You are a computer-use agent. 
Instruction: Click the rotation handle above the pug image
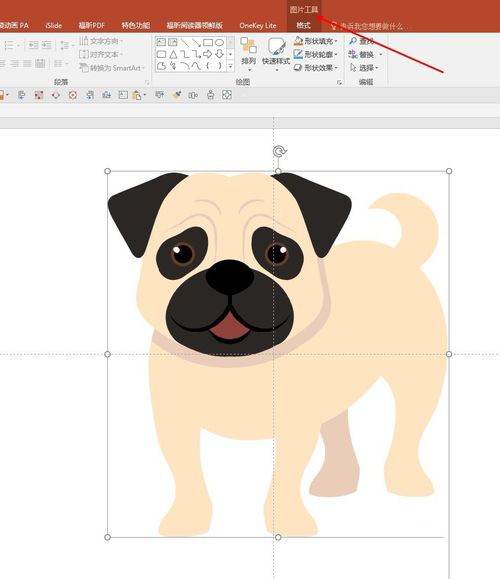point(279,151)
